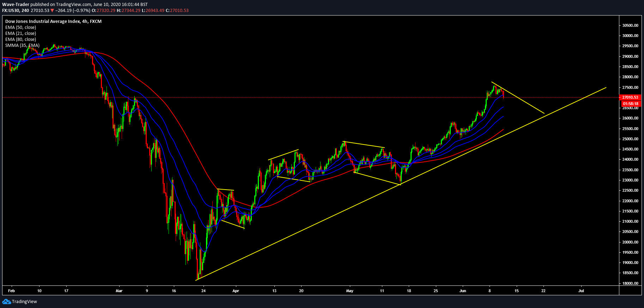The height and width of the screenshot is (308, 644).
Task: Select the SMMA (35, EMA) indicator label
Action: click(x=22, y=45)
